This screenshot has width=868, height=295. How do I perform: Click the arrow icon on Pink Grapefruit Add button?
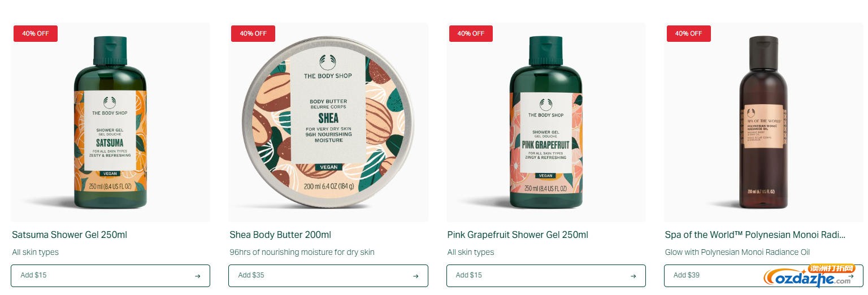click(x=633, y=276)
